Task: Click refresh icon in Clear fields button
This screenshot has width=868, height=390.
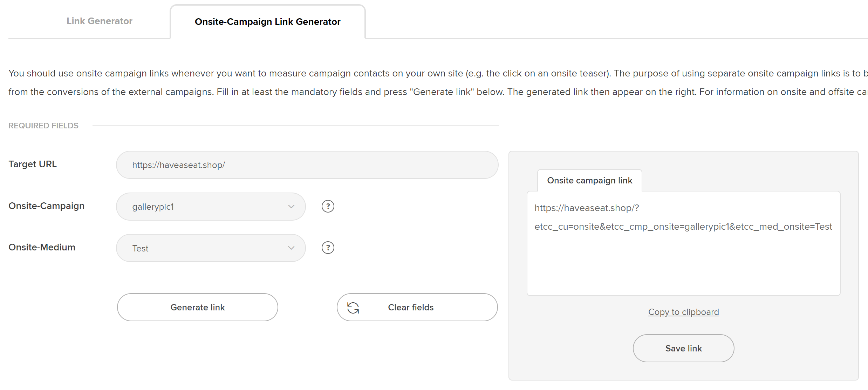Action: click(353, 308)
